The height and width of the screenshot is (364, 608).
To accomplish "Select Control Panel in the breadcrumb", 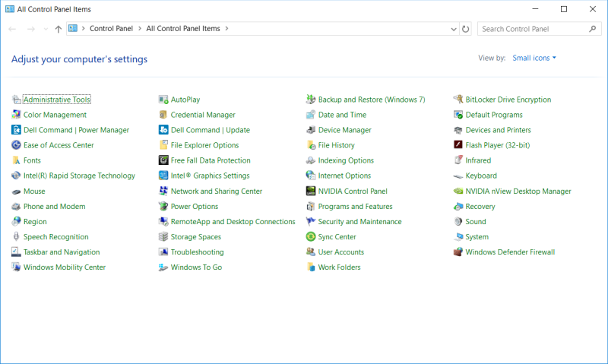I will (111, 28).
